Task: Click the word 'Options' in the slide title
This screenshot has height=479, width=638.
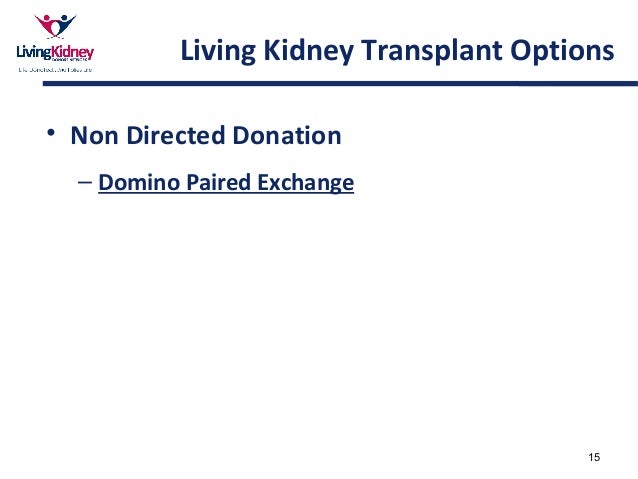Action: [562, 51]
